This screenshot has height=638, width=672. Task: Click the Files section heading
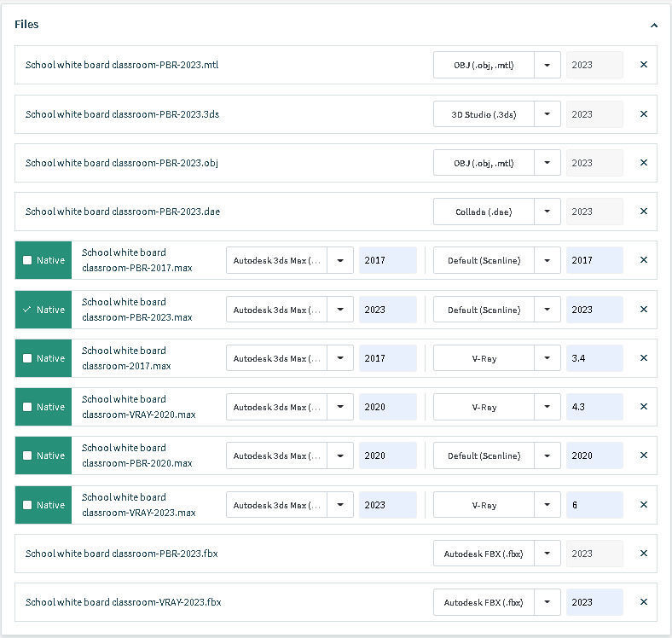point(26,25)
